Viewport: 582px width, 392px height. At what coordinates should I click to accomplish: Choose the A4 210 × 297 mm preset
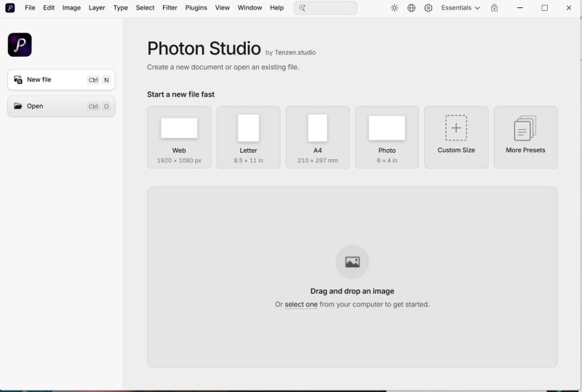pyautogui.click(x=318, y=137)
